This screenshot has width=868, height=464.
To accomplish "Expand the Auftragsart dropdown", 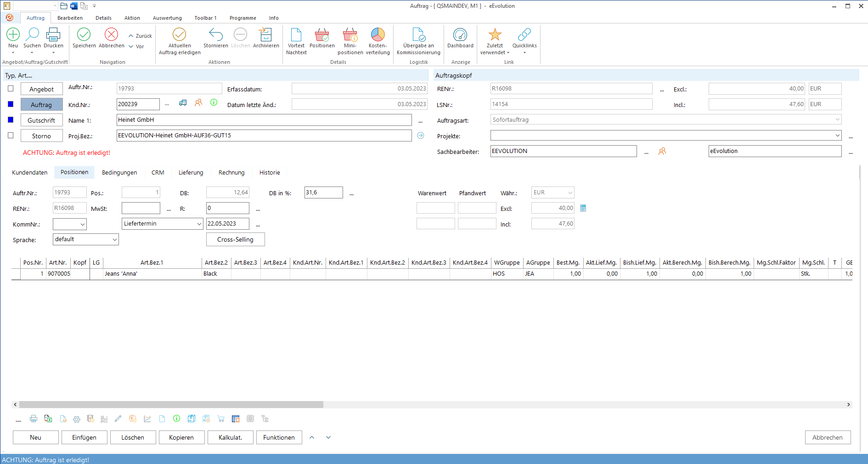I will point(838,119).
